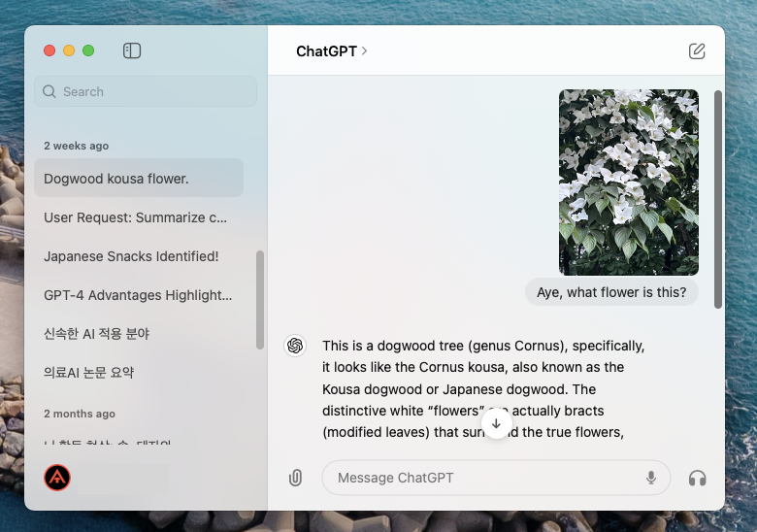Open GPT-4 Advantages Highlight conversation

[139, 295]
